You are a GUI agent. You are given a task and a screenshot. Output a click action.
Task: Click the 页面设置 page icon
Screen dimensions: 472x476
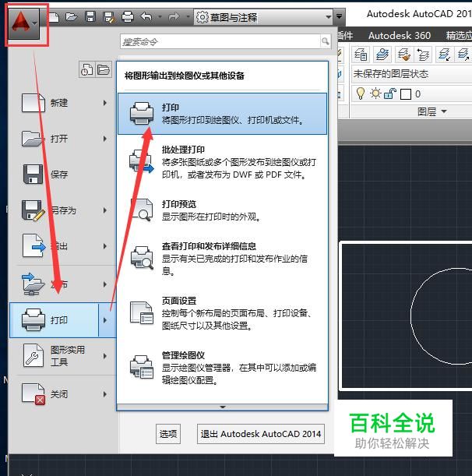pos(142,313)
